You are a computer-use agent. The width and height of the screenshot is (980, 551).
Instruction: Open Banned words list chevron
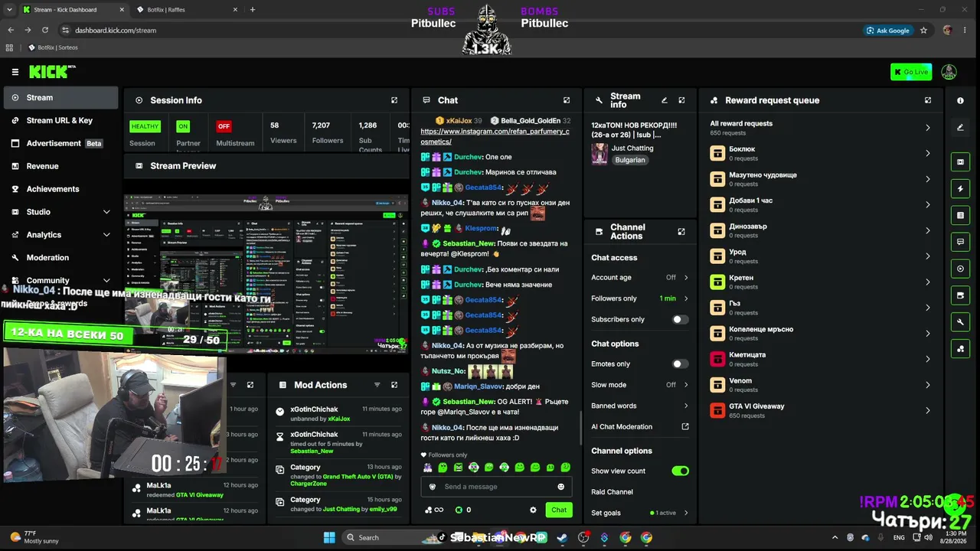coord(686,406)
